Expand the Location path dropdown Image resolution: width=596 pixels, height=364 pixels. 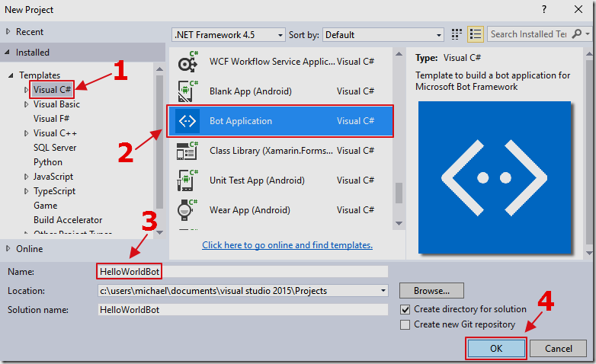click(383, 291)
